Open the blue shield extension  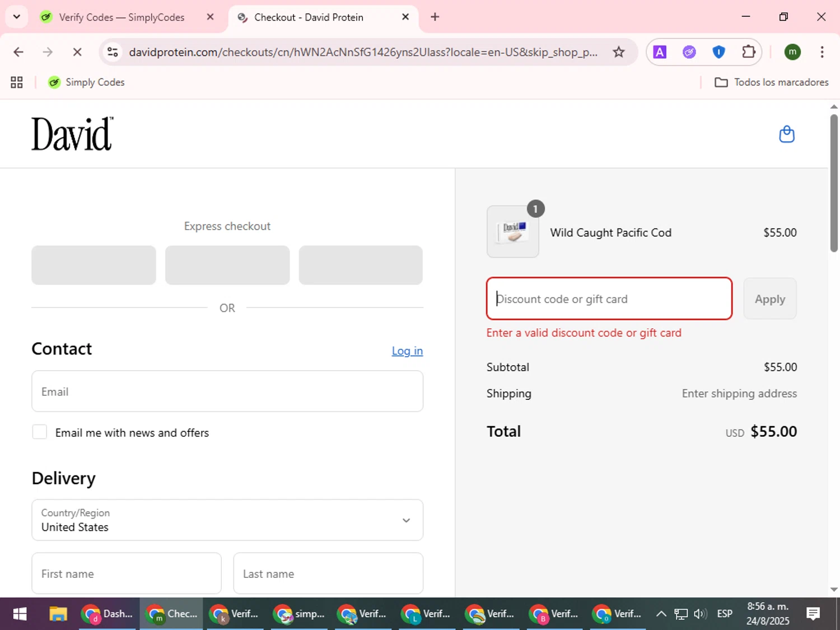(718, 52)
